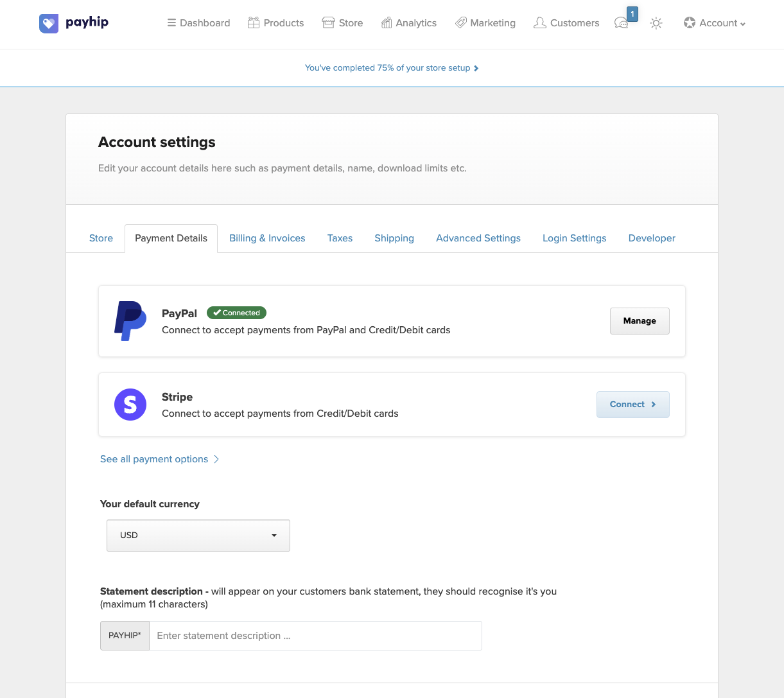784x698 pixels.
Task: Open the Shipping tab
Action: point(394,238)
